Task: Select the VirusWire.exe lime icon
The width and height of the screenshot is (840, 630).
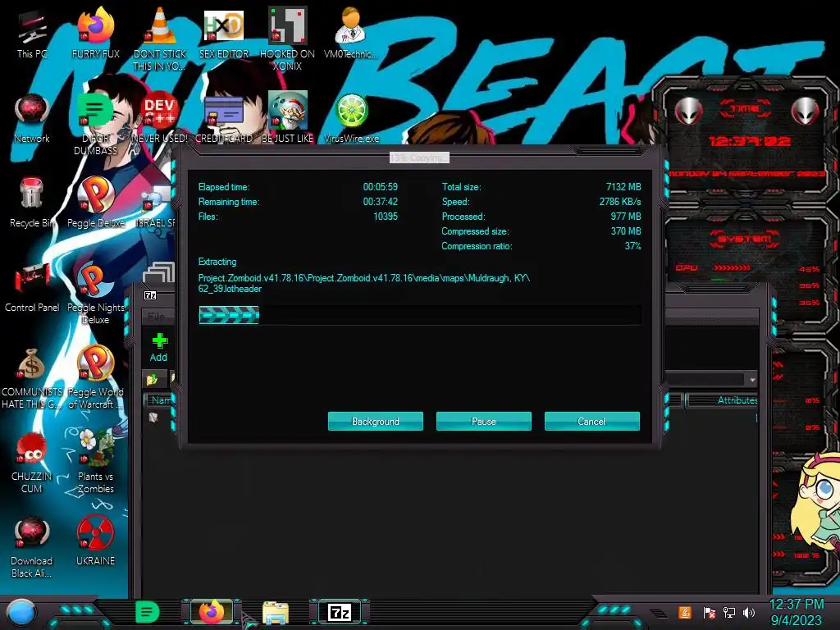Action: click(x=351, y=118)
